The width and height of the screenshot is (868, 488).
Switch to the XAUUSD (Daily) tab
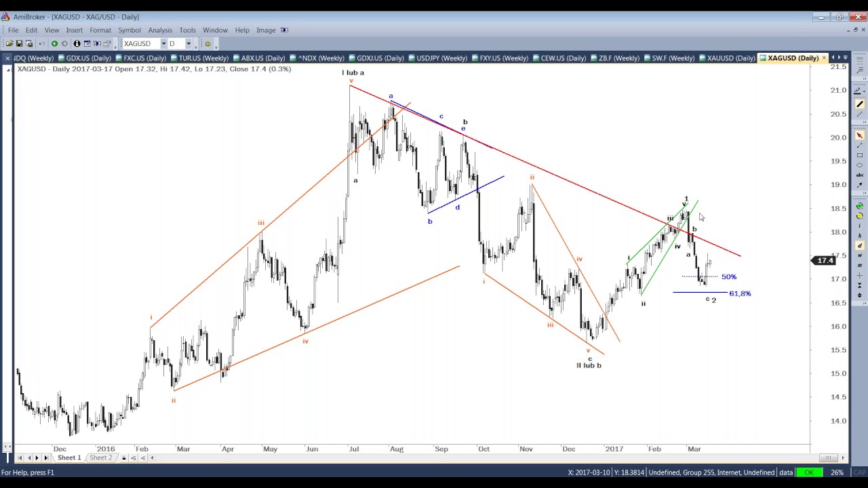point(728,58)
